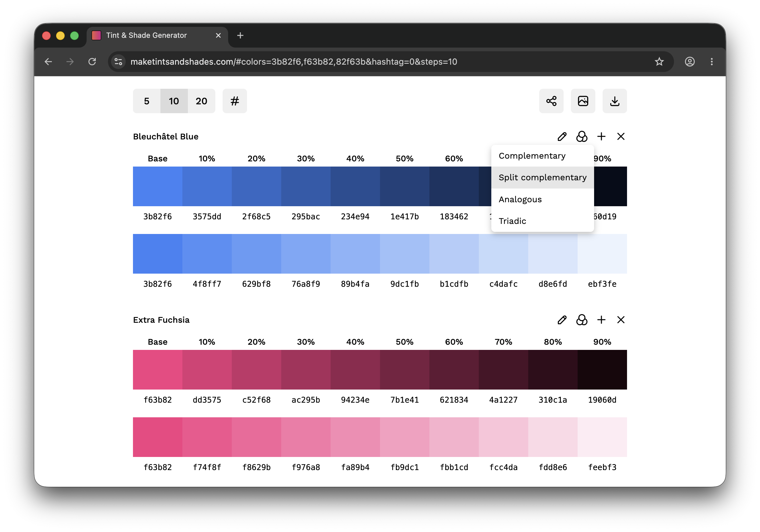The image size is (760, 532).
Task: Choose Triadic from harmonies menu
Action: pos(512,221)
